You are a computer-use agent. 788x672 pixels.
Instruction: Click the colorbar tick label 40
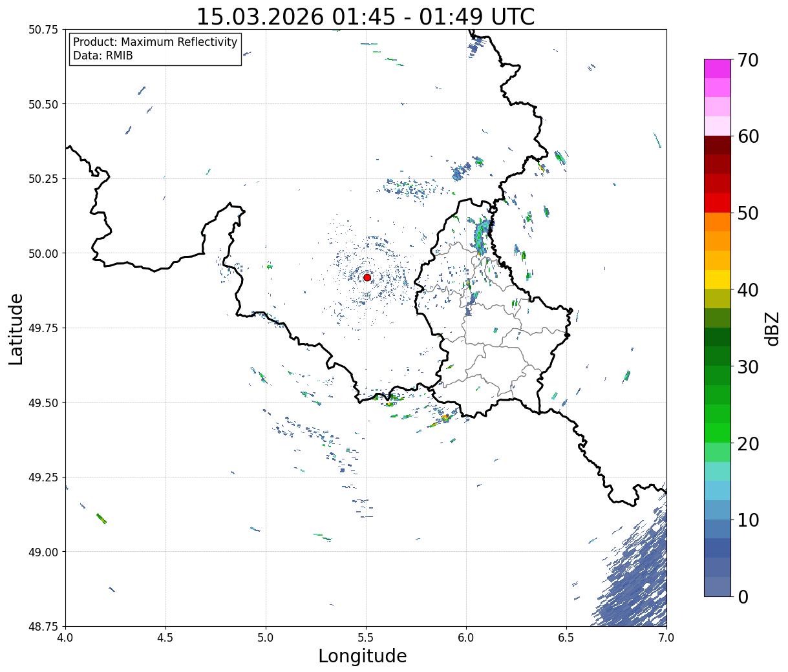pyautogui.click(x=748, y=290)
